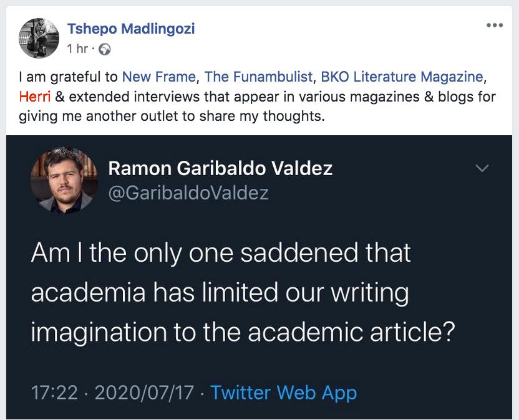Click the "1 hr" post timestamp
This screenshot has width=519, height=420.
point(77,49)
